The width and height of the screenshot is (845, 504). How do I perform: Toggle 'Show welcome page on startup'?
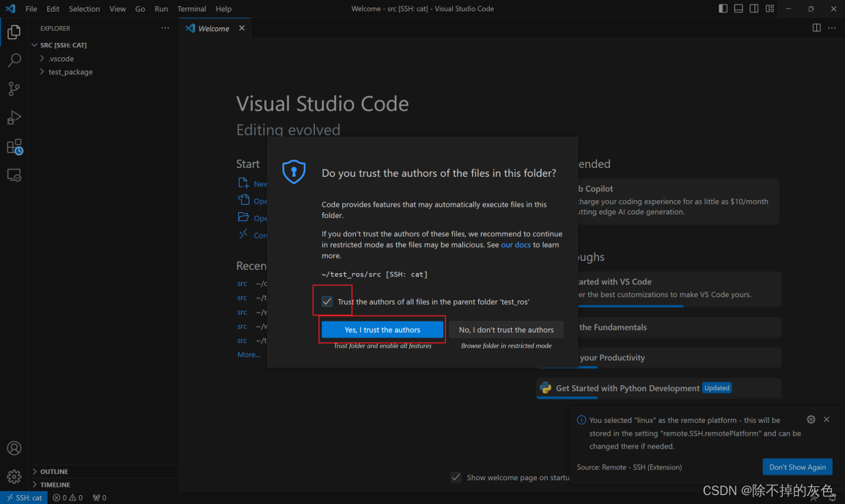456,477
